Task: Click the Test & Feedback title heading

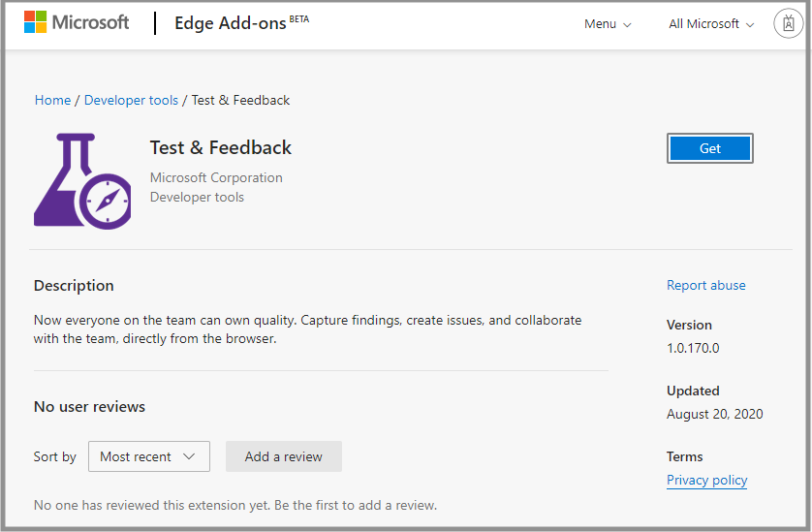Action: click(220, 147)
